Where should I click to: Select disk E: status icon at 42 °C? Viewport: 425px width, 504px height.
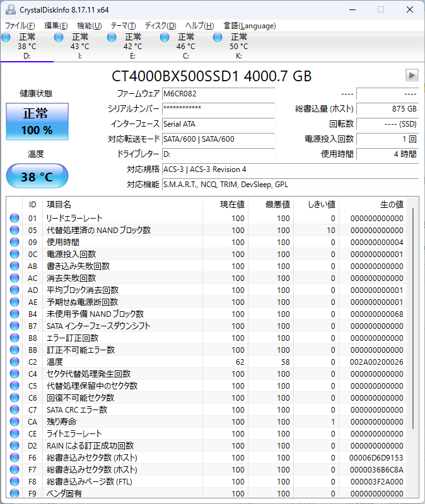112,37
